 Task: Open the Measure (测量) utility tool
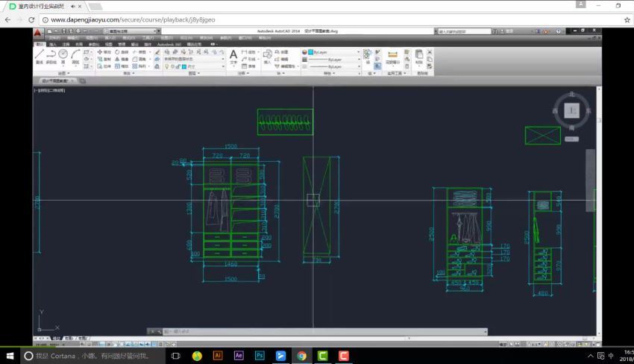(392, 58)
